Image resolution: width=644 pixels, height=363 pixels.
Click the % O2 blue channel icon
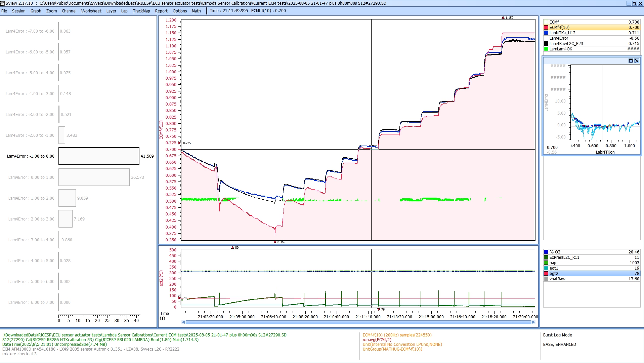[546, 252]
